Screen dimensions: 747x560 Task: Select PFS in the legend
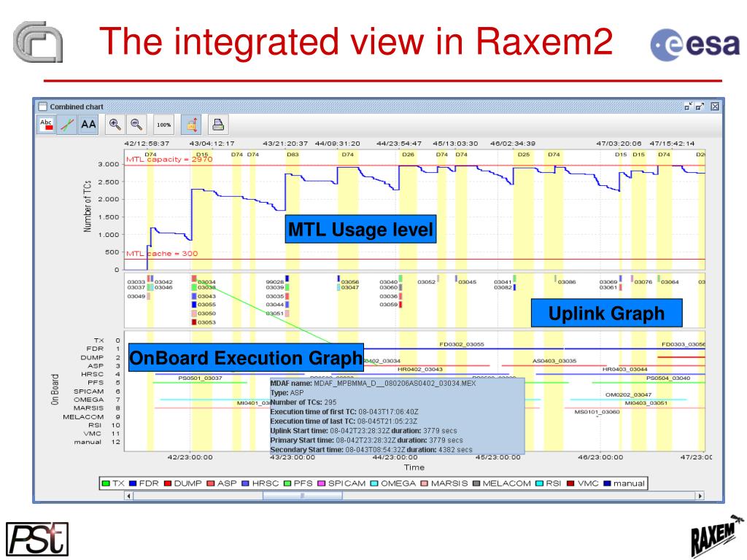pyautogui.click(x=298, y=483)
